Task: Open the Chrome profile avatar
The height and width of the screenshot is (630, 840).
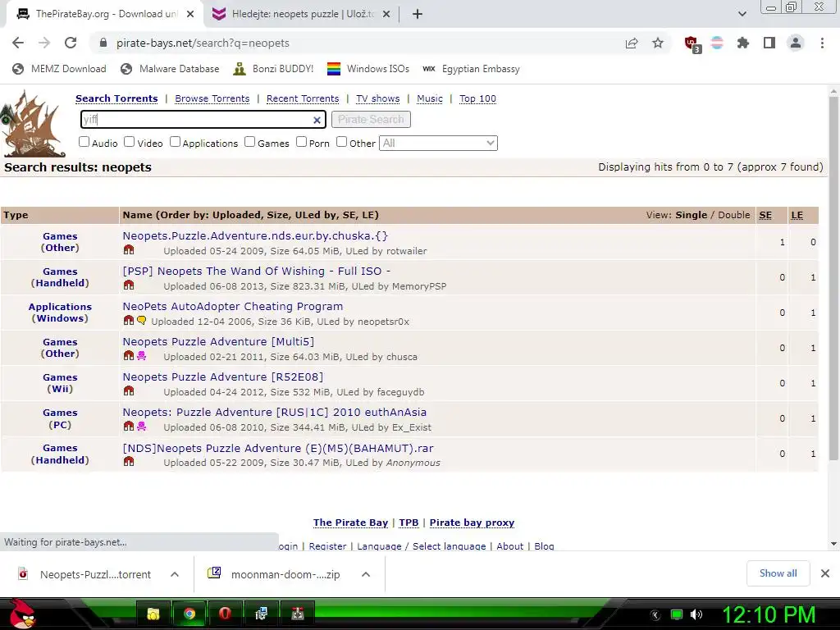Action: (x=796, y=43)
